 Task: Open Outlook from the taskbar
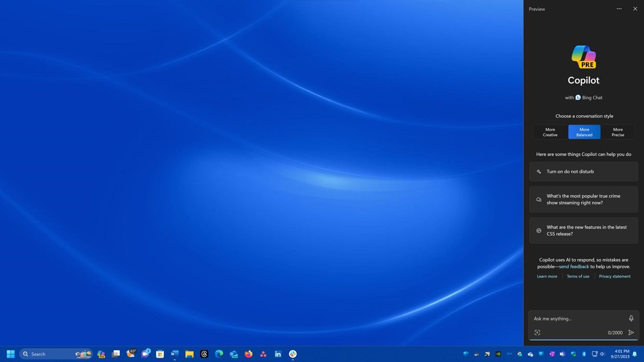click(x=234, y=354)
